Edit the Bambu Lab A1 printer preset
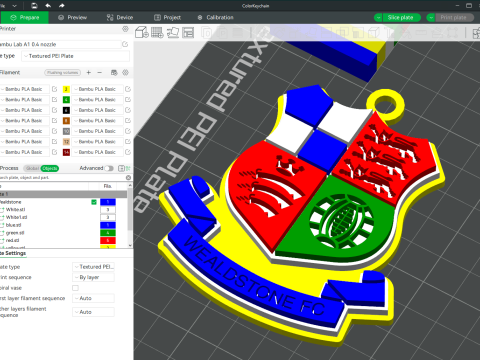This screenshot has height=360, width=480. click(125, 44)
